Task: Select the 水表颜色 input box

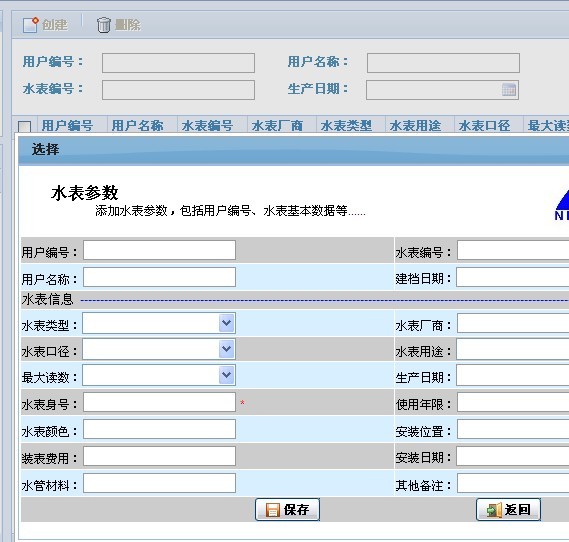Action: [x=159, y=429]
